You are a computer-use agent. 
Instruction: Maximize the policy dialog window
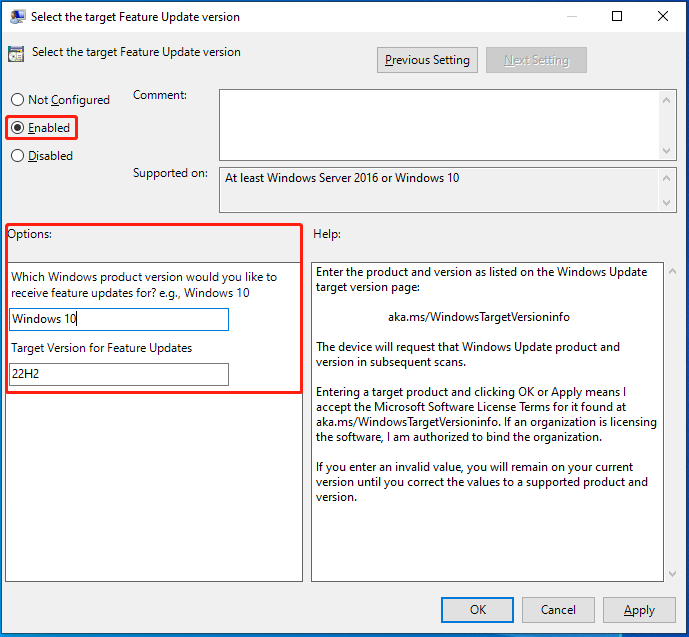[x=617, y=16]
